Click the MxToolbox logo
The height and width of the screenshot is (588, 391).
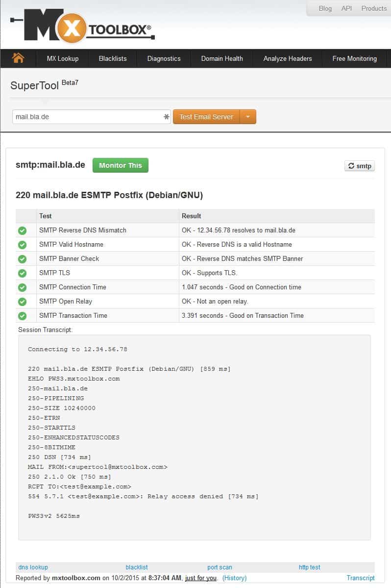click(82, 26)
